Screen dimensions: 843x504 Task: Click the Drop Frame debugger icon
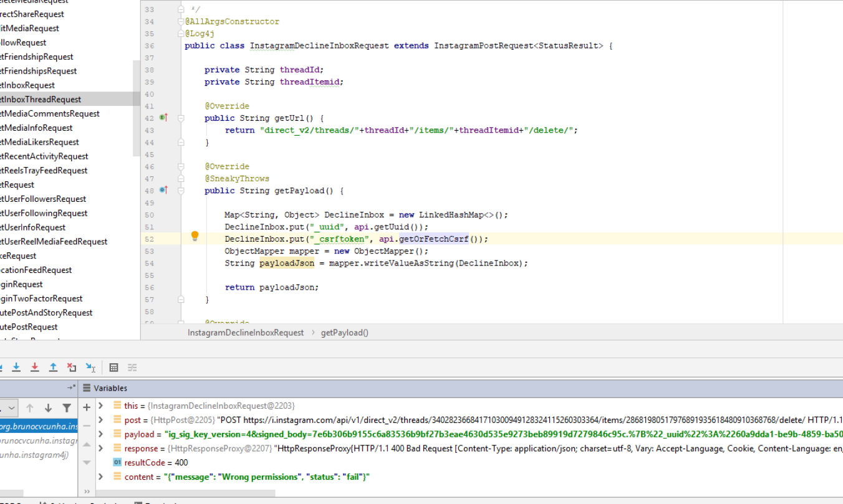tap(70, 368)
